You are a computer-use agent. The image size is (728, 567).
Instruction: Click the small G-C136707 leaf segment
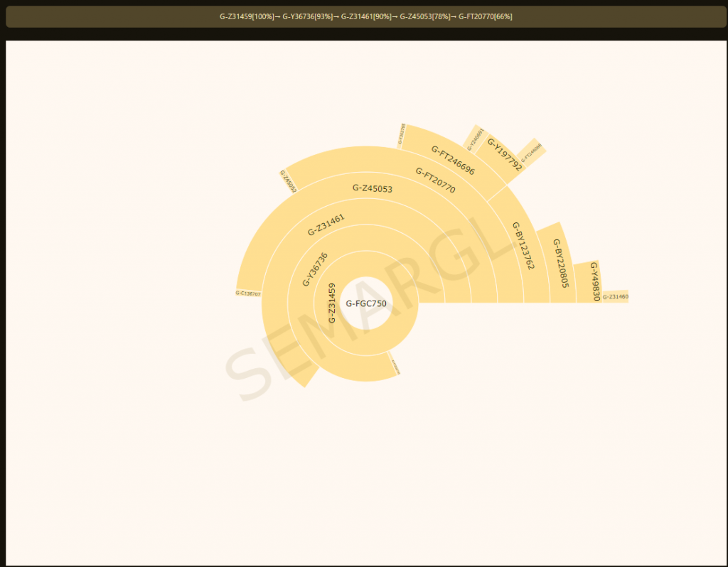248,293
